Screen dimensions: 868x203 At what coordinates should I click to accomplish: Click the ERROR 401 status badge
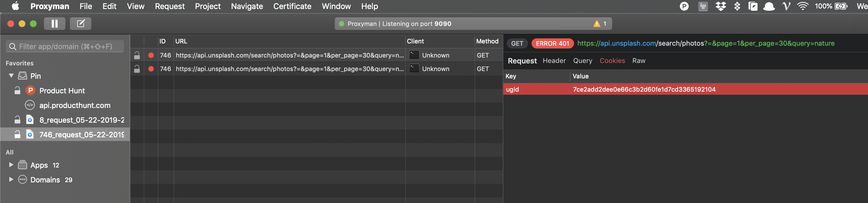coord(552,43)
